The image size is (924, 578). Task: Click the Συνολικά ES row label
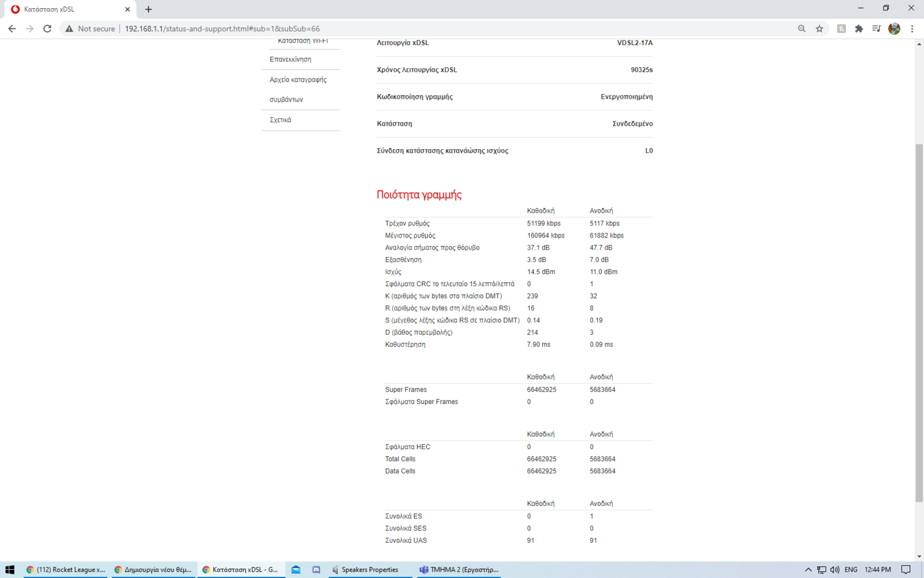tap(404, 517)
